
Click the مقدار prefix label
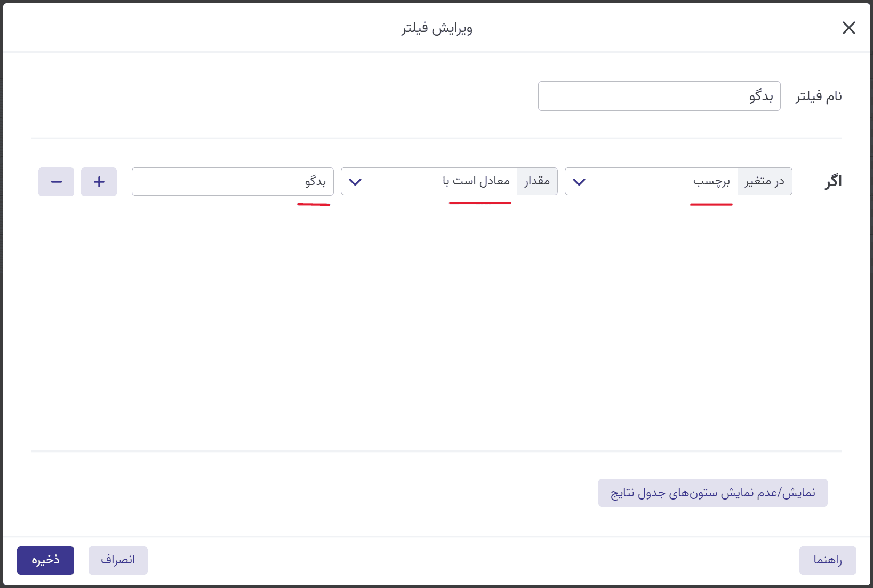[537, 182]
